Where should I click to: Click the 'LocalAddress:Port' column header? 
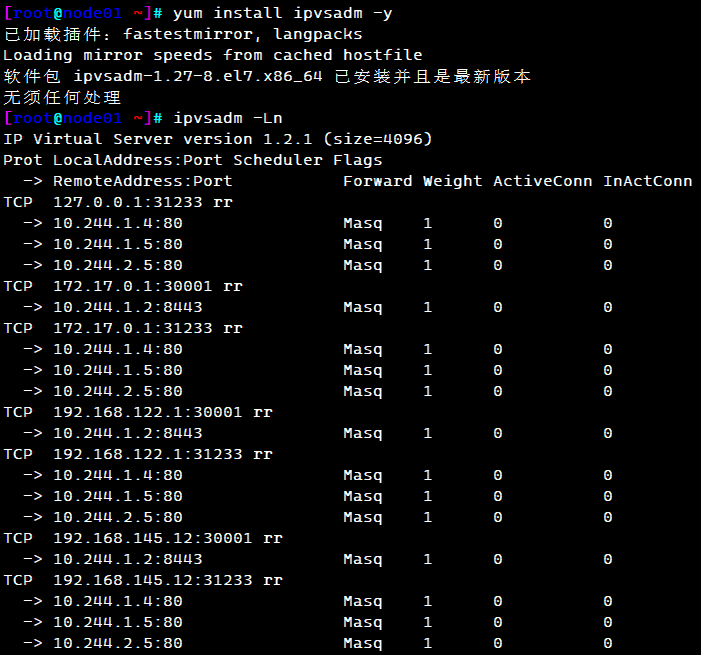138,160
